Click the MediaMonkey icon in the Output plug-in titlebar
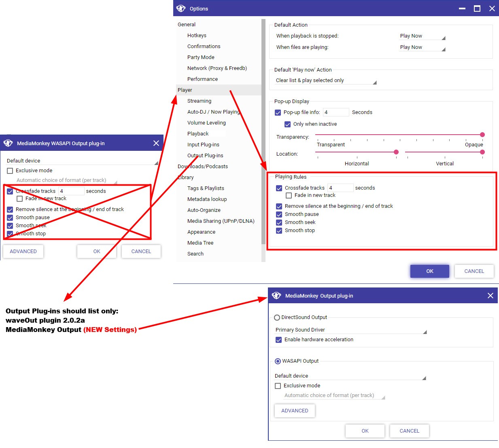 pyautogui.click(x=276, y=296)
